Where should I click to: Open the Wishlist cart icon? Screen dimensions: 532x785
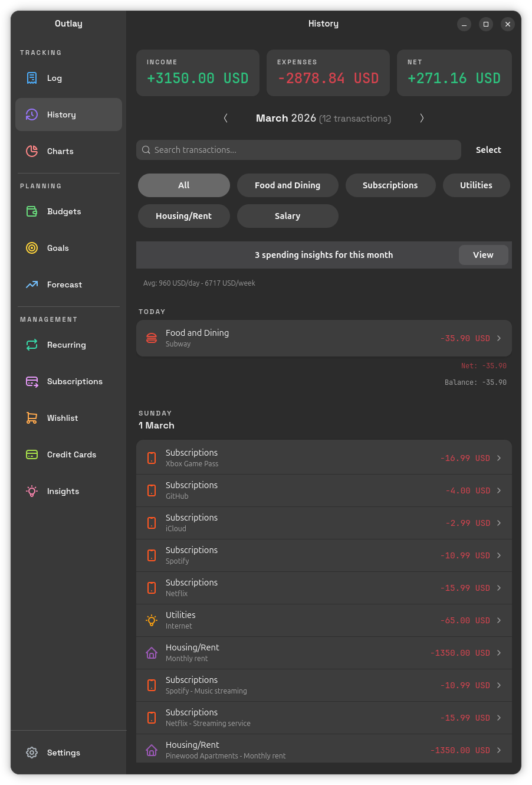(32, 418)
